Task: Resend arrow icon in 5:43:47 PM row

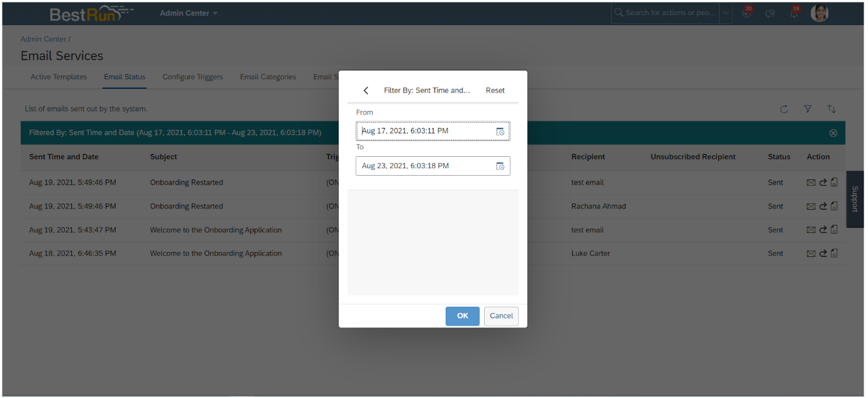Action: (x=823, y=230)
